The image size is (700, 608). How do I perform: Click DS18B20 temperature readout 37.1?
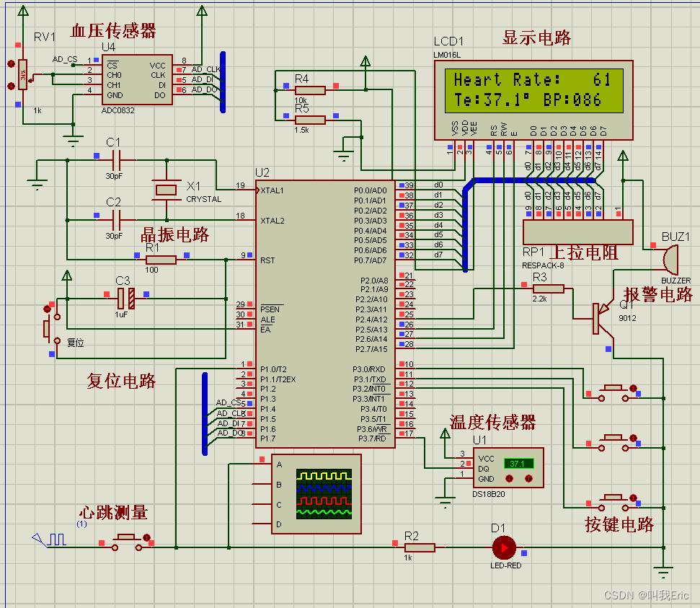pyautogui.click(x=518, y=464)
